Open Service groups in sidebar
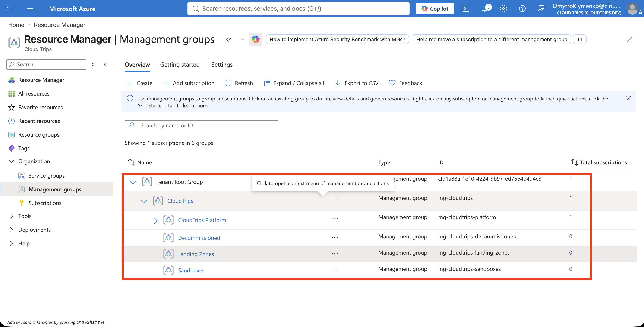Image resolution: width=644 pixels, height=327 pixels. coord(46,176)
